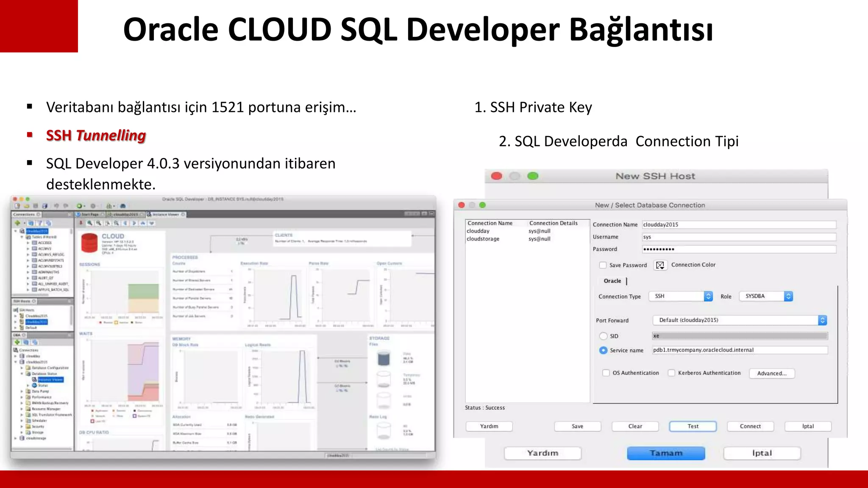Toggle the Save Password checkbox
868x488 pixels.
pos(603,265)
